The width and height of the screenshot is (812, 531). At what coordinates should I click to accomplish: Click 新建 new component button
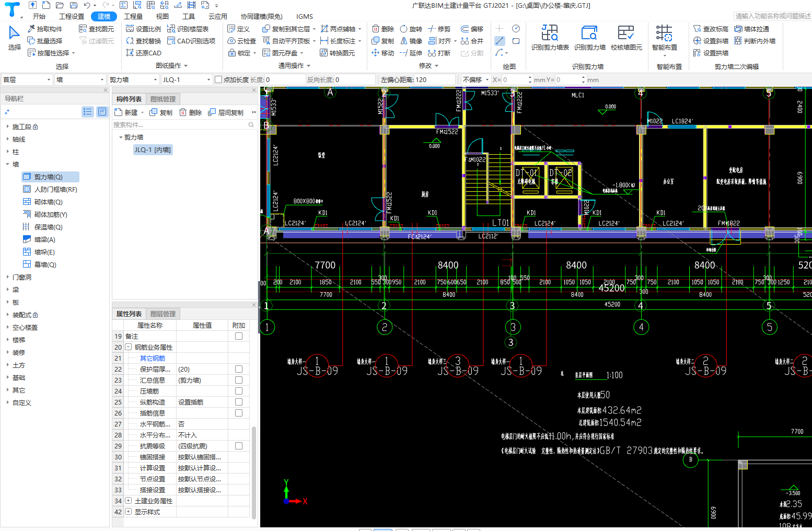[129, 112]
